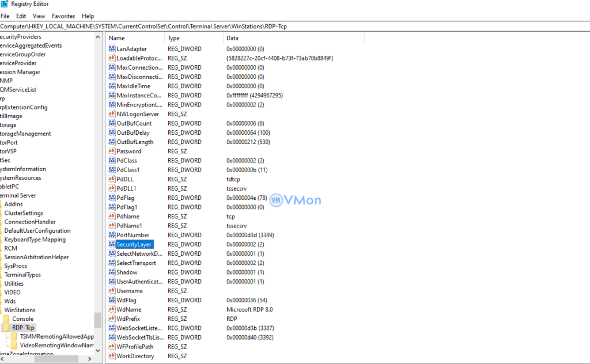This screenshot has height=364, width=590.
Task: Select the MinEncryptionL... value name
Action: coord(139,105)
